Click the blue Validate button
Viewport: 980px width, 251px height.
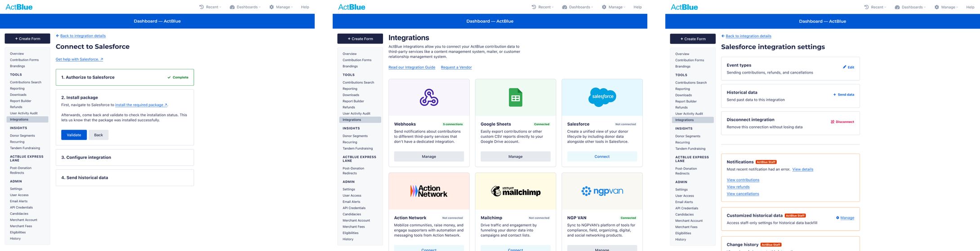click(74, 135)
